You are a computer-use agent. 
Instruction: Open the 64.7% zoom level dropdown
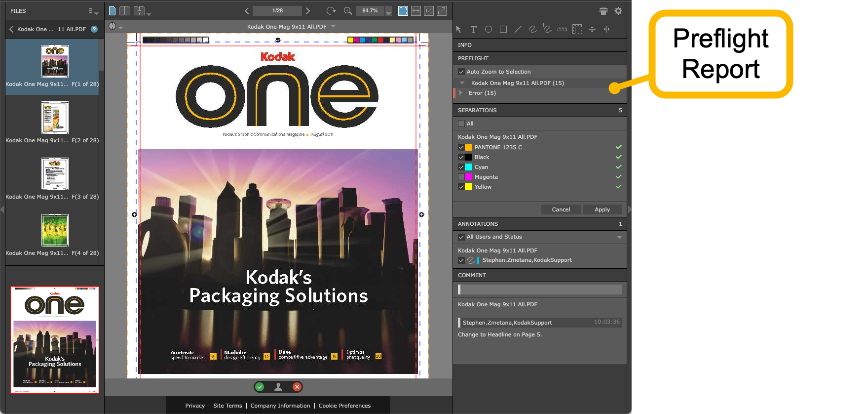pos(389,11)
